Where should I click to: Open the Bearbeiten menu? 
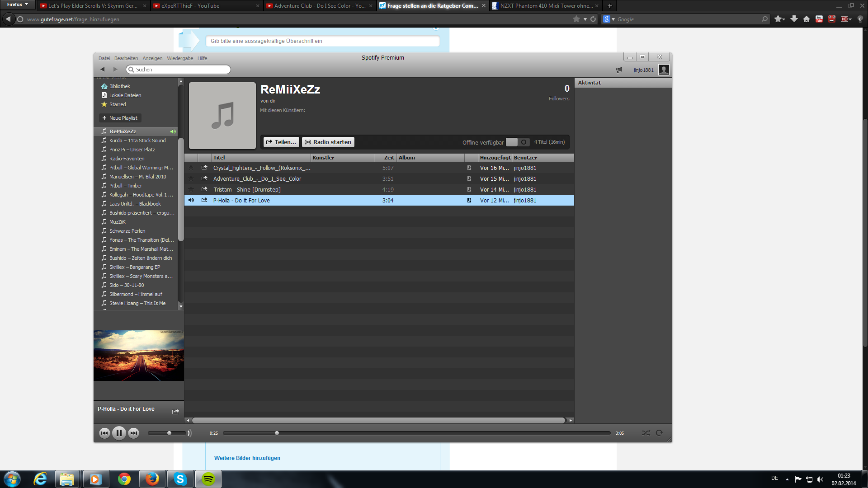coord(126,58)
